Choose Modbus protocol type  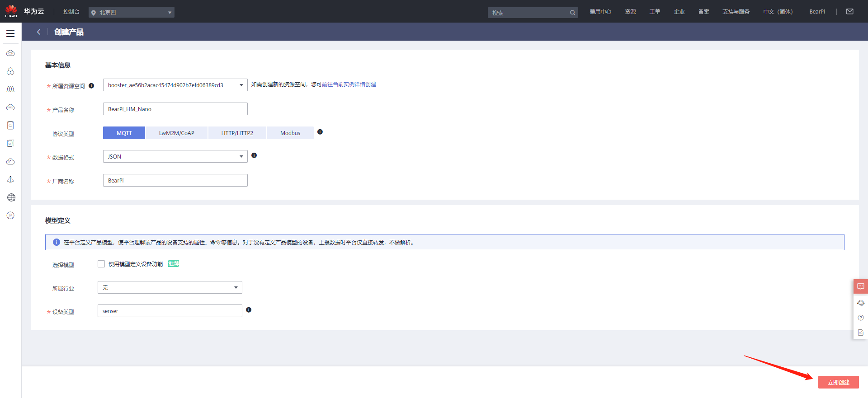[290, 133]
